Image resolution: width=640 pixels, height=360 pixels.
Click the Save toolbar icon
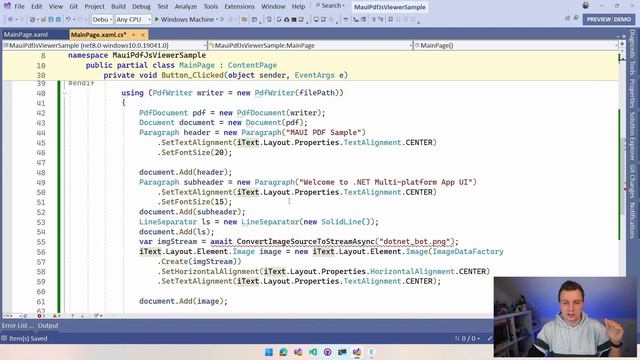click(x=51, y=19)
